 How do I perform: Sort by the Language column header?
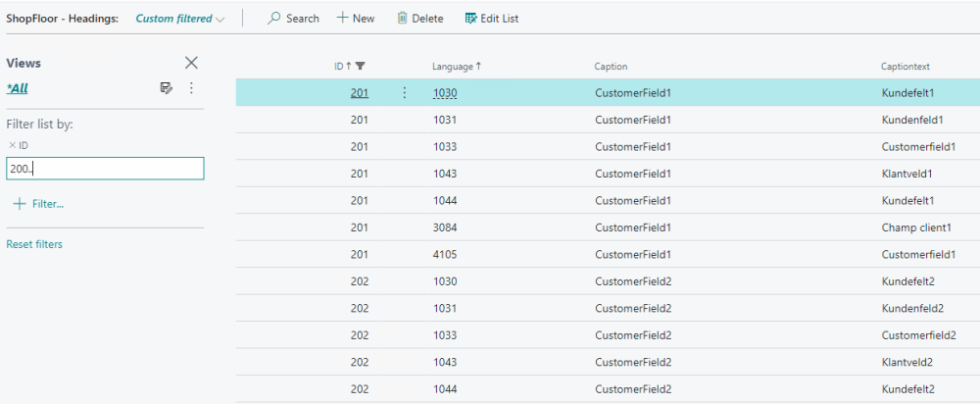coord(456,67)
